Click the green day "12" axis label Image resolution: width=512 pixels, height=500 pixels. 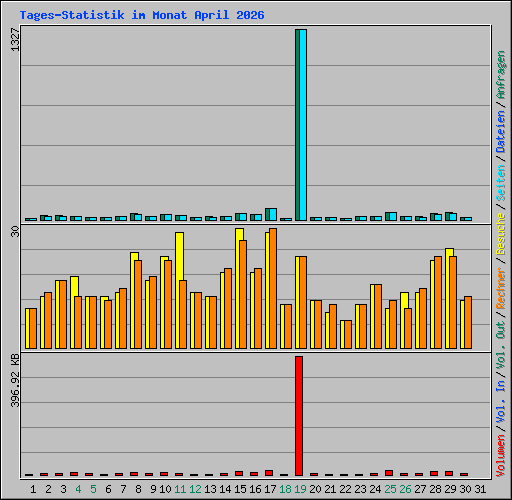pos(195,489)
